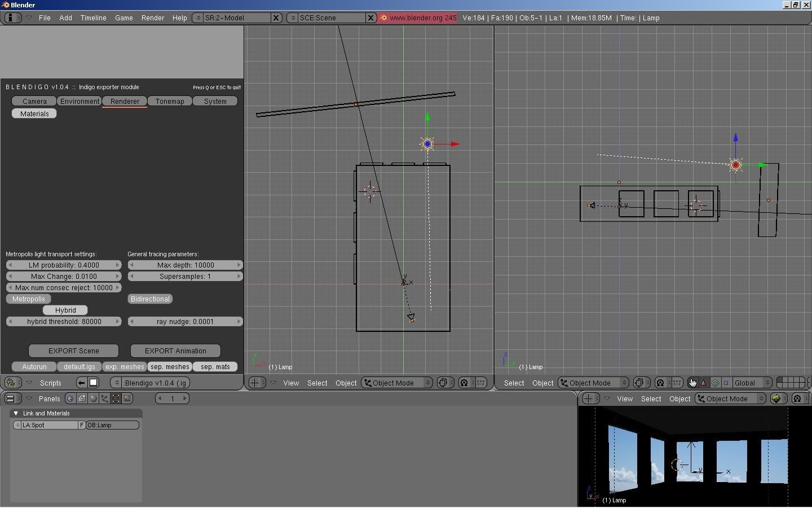The image size is (812, 508).
Task: Open the SR:2-Model screen dropdown
Action: 197,17
